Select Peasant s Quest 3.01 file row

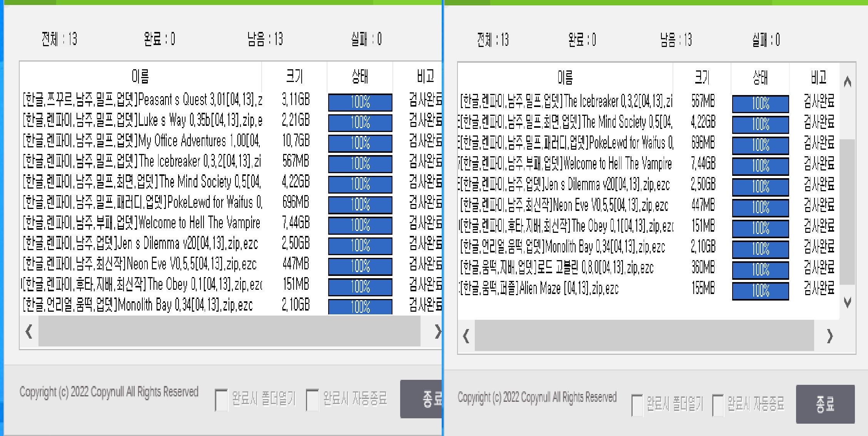pyautogui.click(x=142, y=100)
